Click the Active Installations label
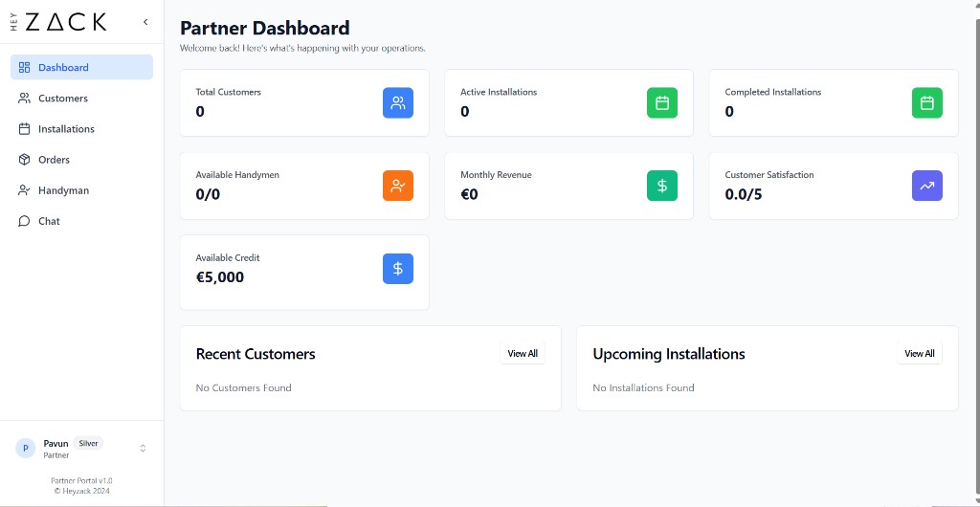980x507 pixels. pos(499,92)
